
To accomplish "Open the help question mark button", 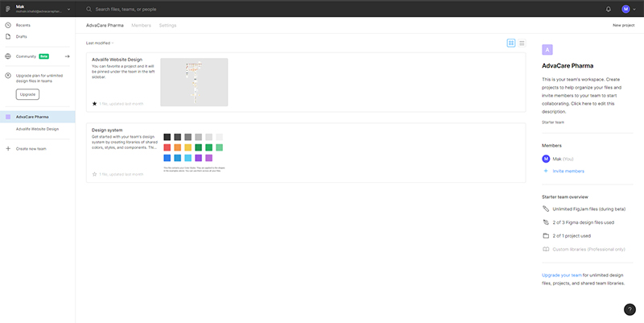I will point(630,309).
